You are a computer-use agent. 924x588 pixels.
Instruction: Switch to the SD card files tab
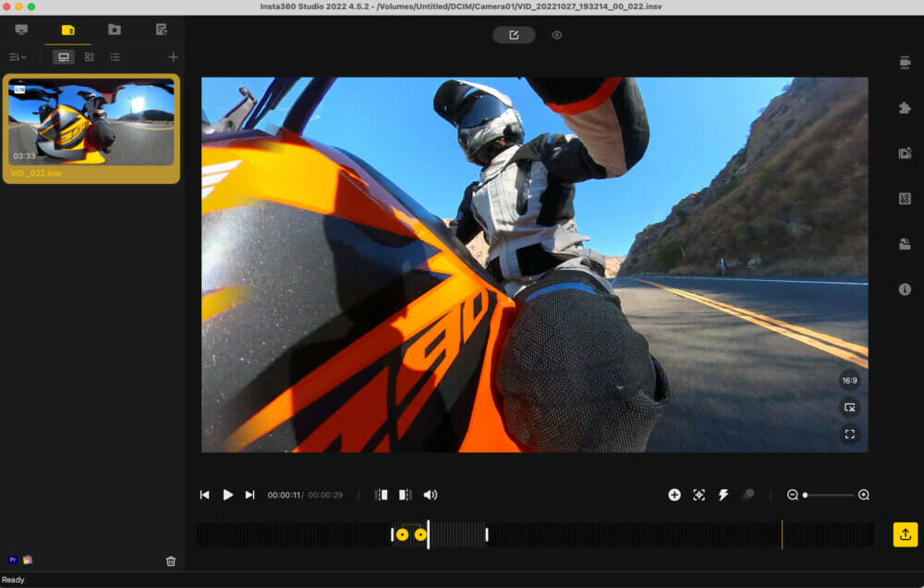(67, 30)
